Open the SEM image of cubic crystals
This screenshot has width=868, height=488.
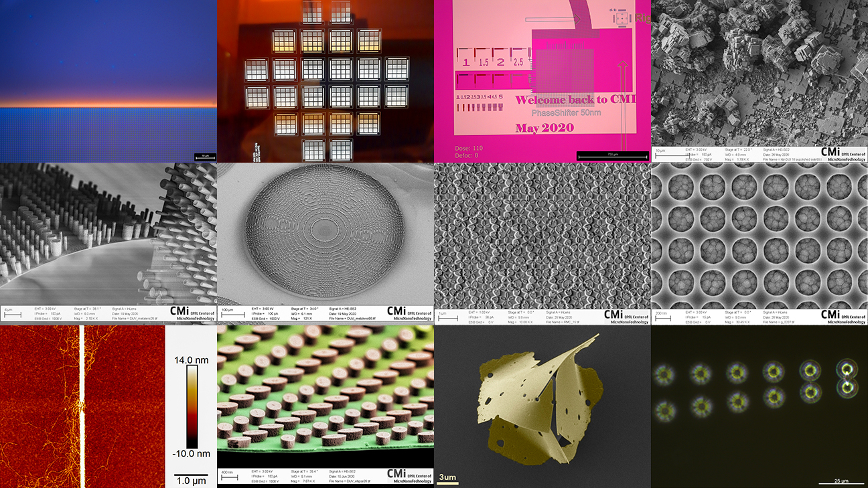pos(759,70)
